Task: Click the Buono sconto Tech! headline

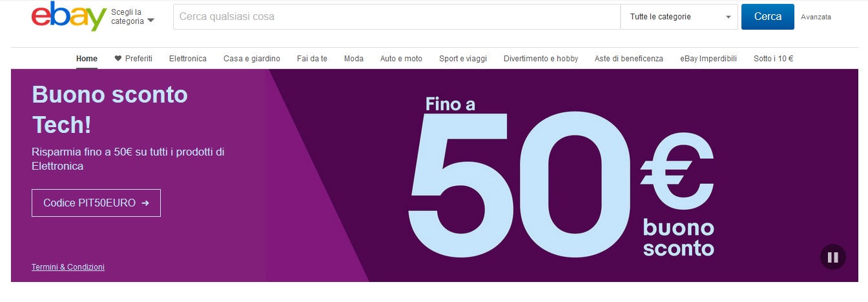Action: pyautogui.click(x=110, y=110)
